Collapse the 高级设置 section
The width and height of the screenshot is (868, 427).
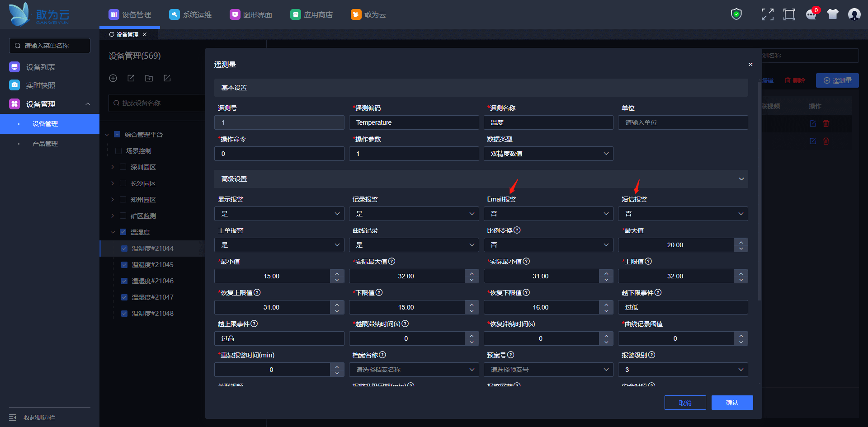click(741, 179)
